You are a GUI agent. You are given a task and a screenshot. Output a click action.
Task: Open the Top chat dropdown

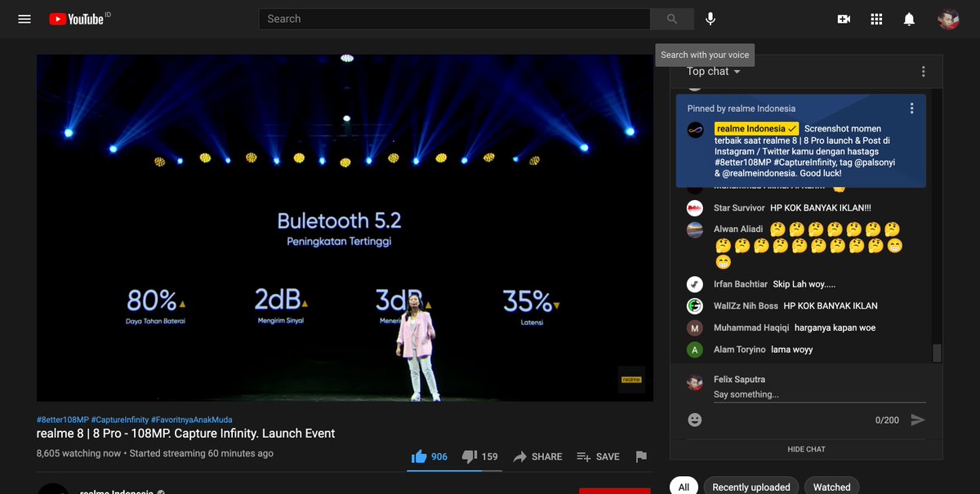(x=712, y=71)
